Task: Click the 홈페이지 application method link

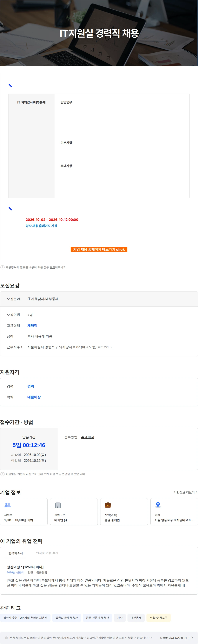Action: click(88, 437)
